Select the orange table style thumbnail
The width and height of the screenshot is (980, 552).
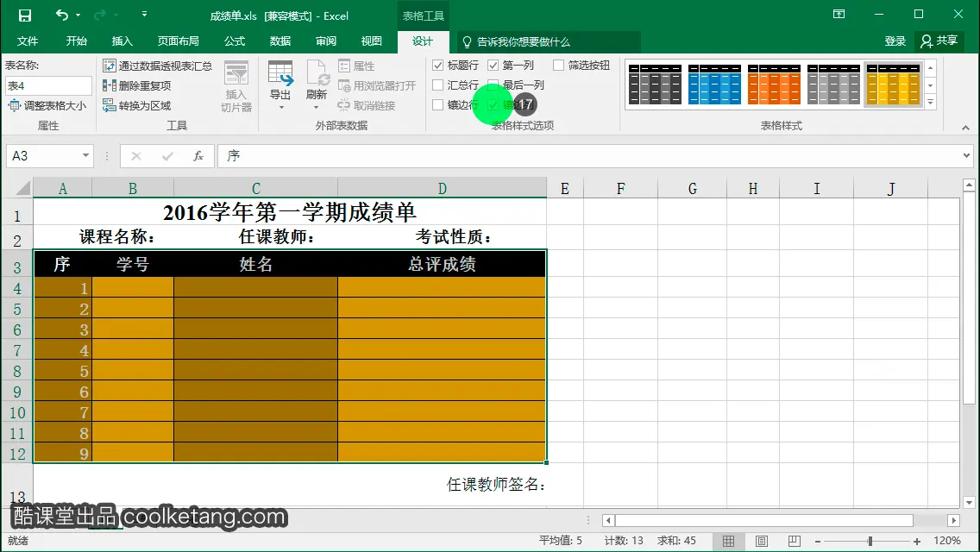tap(774, 84)
